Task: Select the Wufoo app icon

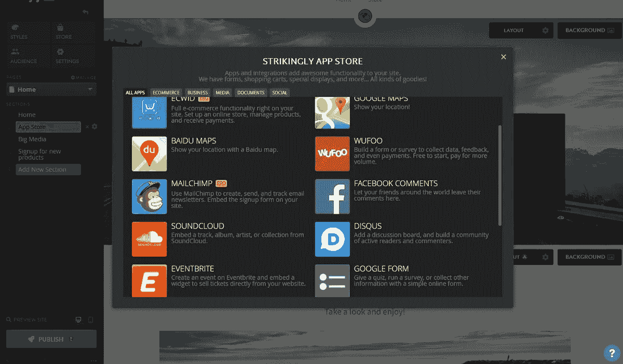Action: point(332,153)
